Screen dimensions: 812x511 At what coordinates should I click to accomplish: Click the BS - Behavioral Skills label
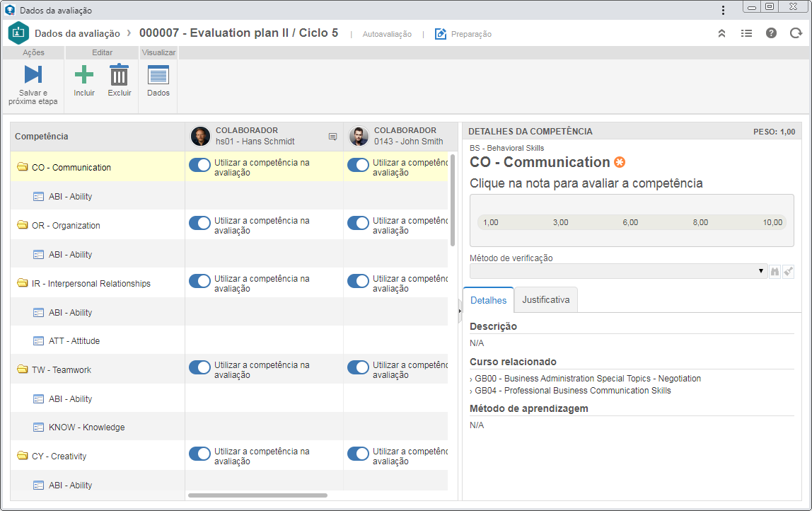[x=506, y=148]
